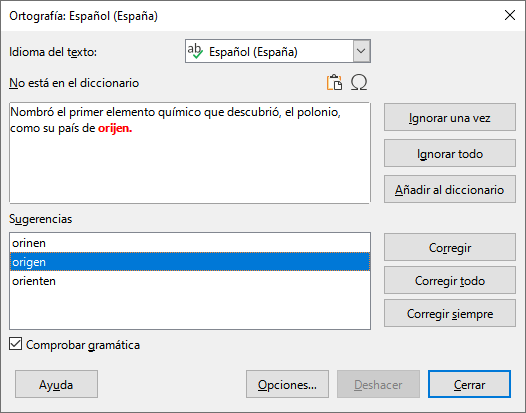Select the highlighted suggestion 'origen'
Screen dimensions: 526x413
click(x=190, y=262)
